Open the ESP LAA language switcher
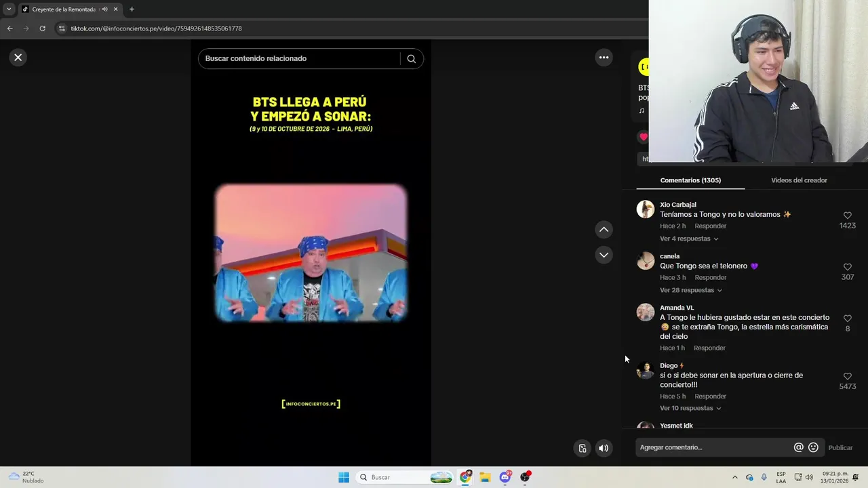The width and height of the screenshot is (868, 488). (x=781, y=477)
